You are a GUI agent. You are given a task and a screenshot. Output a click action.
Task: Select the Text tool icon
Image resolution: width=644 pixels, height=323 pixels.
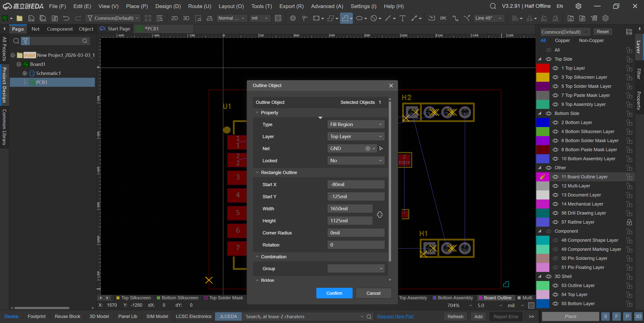point(402,18)
